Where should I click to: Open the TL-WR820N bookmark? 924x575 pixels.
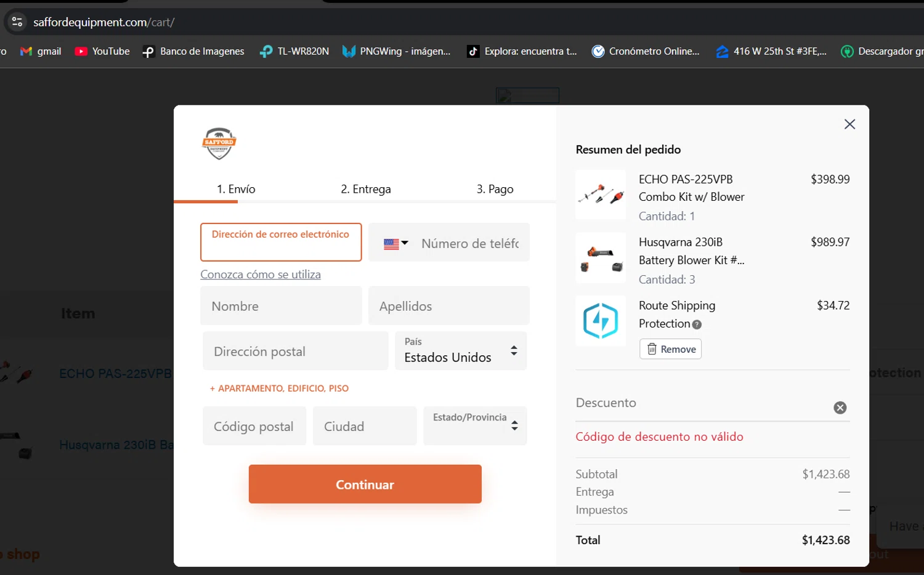[x=294, y=51]
